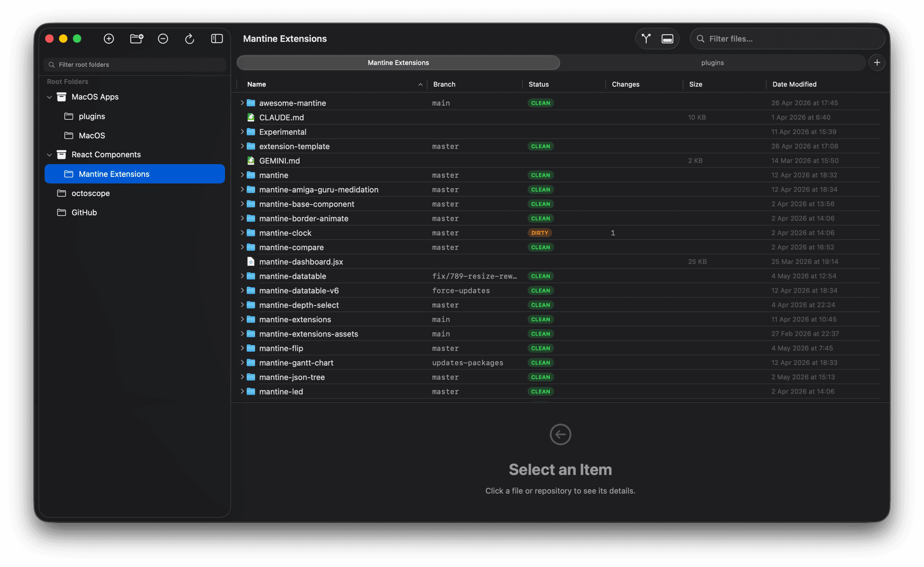Screen dimensions: 924x567
Task: Select the mantine-amiga-guru-medidation row name
Action: (319, 190)
